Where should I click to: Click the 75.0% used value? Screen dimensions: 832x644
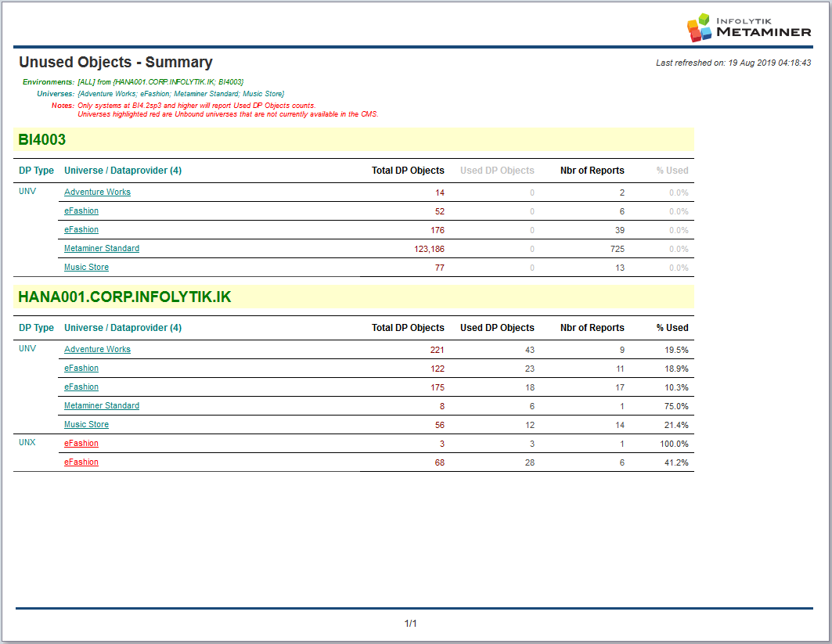click(676, 406)
